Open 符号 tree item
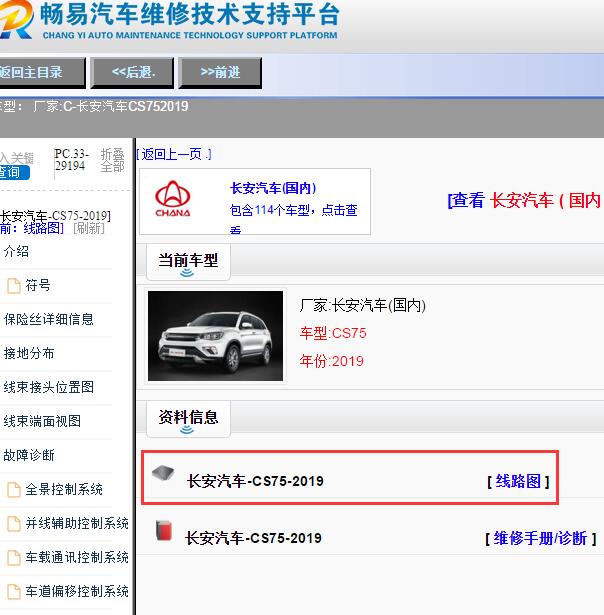The width and height of the screenshot is (604, 615). coord(38,285)
